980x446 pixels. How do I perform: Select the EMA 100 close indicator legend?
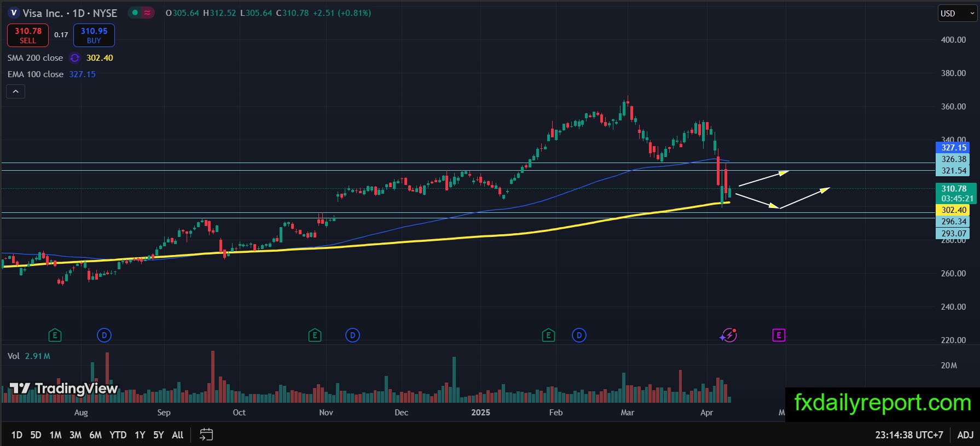36,74
